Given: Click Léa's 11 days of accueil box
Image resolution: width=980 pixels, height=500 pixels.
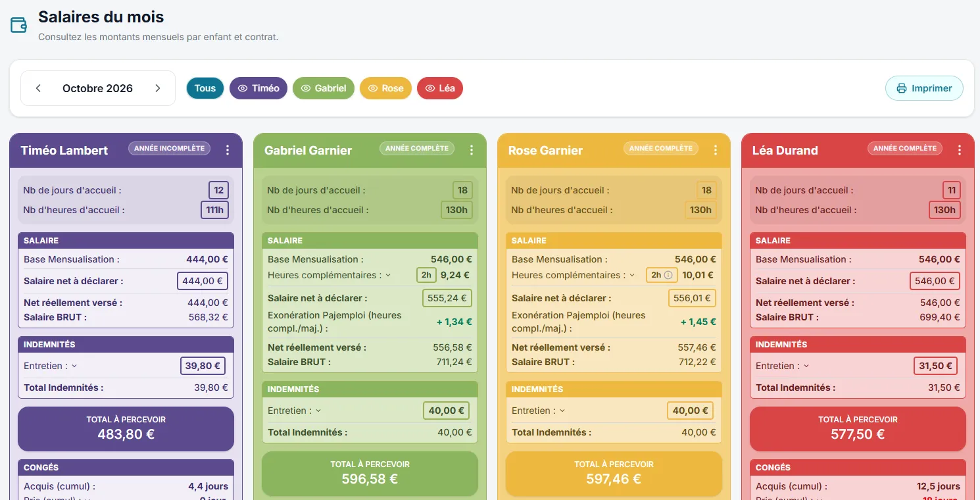Looking at the screenshot, I should coord(951,190).
